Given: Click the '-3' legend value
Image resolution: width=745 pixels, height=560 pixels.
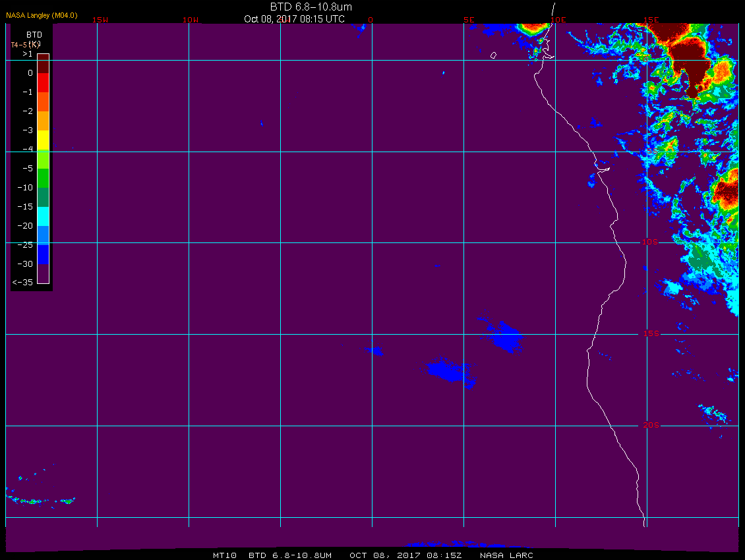Looking at the screenshot, I should tap(28, 130).
